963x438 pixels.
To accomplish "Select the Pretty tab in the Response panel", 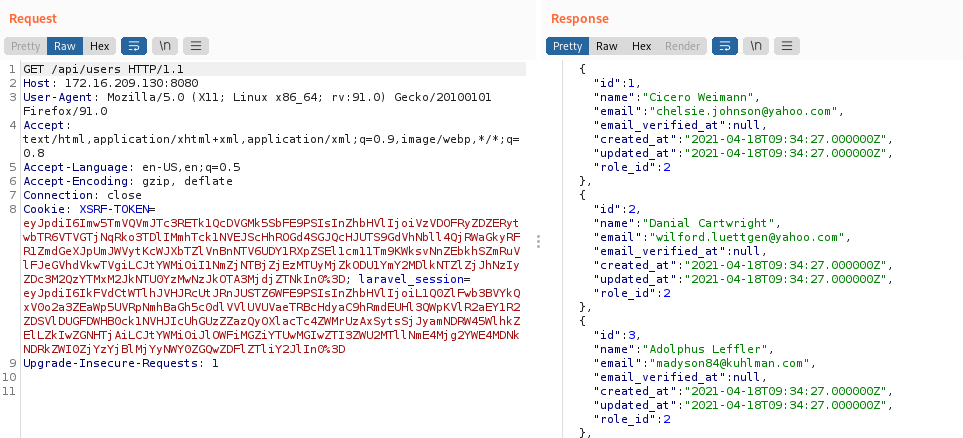I will pyautogui.click(x=567, y=46).
